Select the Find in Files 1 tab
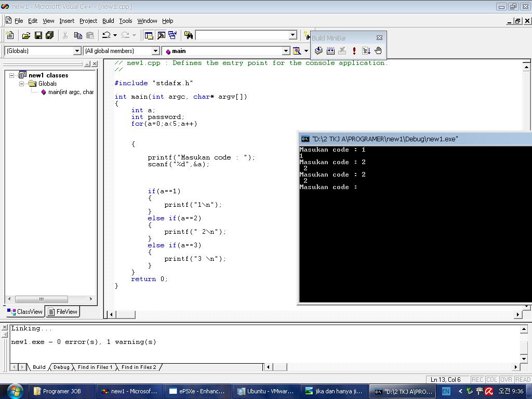Image resolution: width=532 pixels, height=399 pixels. 95,367
